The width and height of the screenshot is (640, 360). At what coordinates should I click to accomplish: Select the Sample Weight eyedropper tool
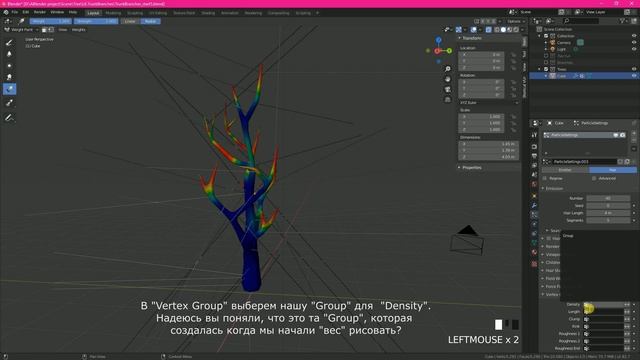[9, 103]
